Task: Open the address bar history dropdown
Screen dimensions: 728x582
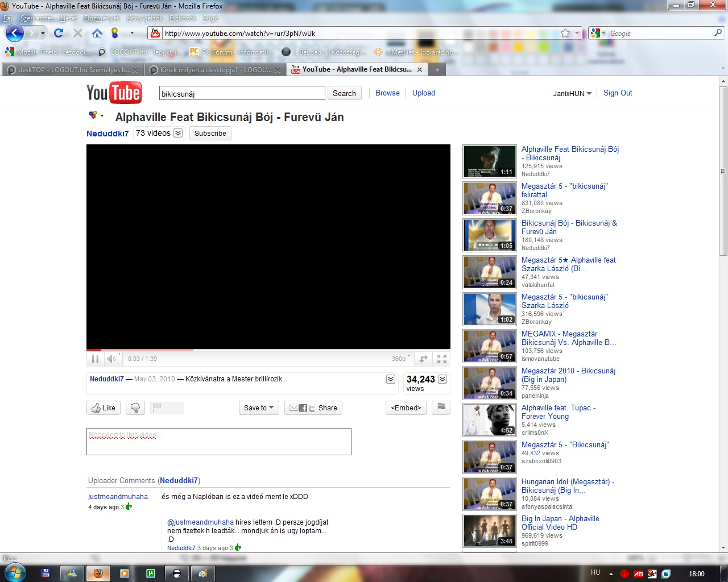Action: (577, 33)
